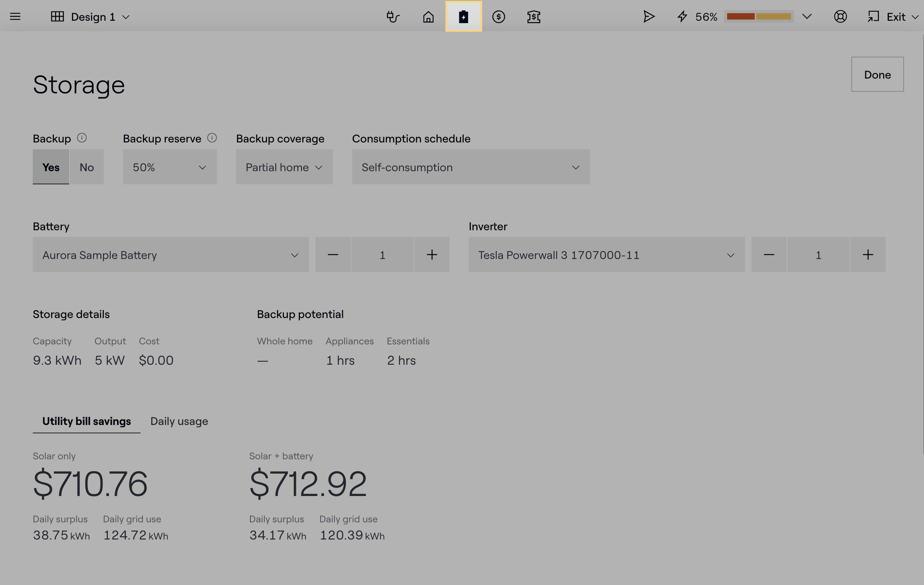Select the Utility bill savings tab
The width and height of the screenshot is (924, 585).
tap(86, 421)
